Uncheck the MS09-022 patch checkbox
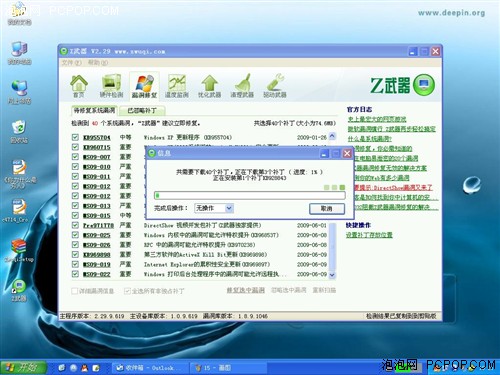500x375 pixels. pos(75,274)
